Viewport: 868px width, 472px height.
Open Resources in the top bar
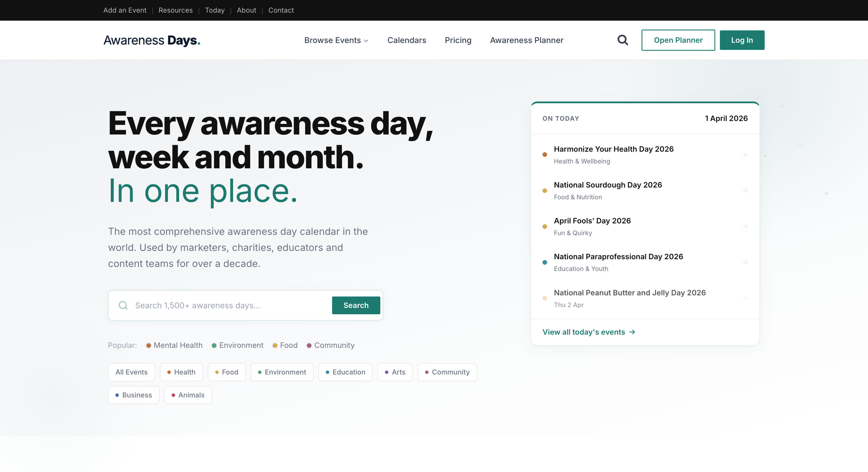pos(176,10)
